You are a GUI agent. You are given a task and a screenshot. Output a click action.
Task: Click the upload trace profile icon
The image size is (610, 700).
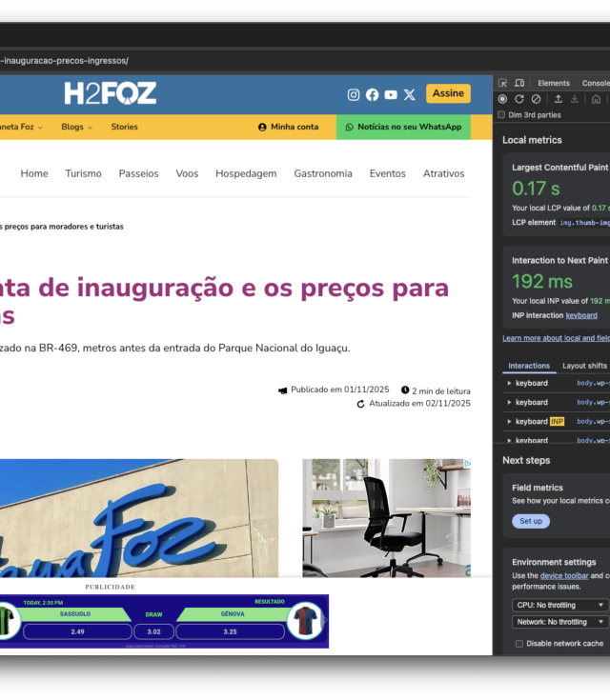coord(559,99)
